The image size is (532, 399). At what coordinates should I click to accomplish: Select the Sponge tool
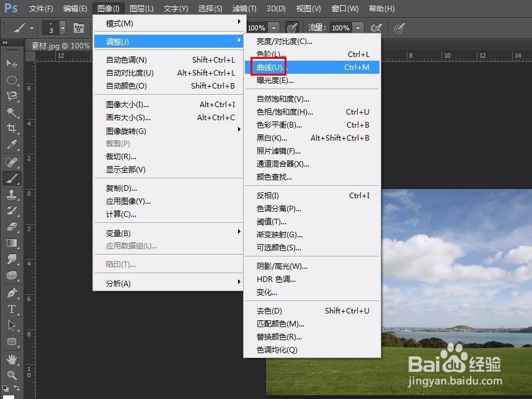[12, 275]
